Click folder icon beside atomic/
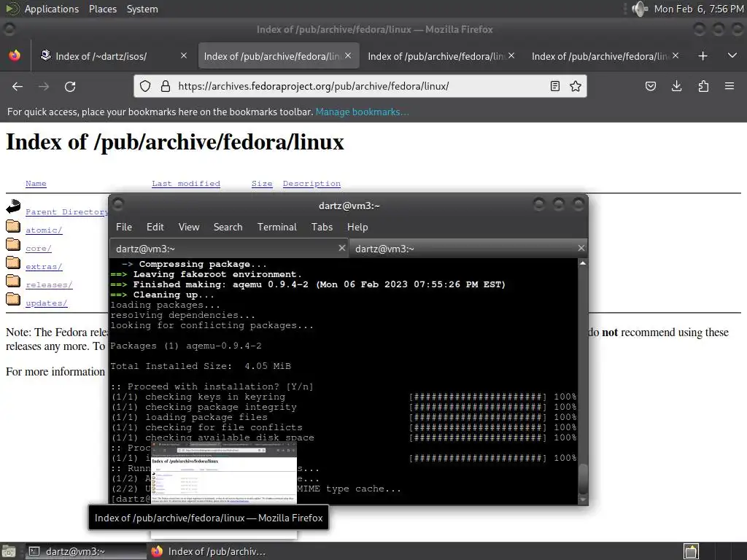This screenshot has width=747, height=560. (13, 226)
